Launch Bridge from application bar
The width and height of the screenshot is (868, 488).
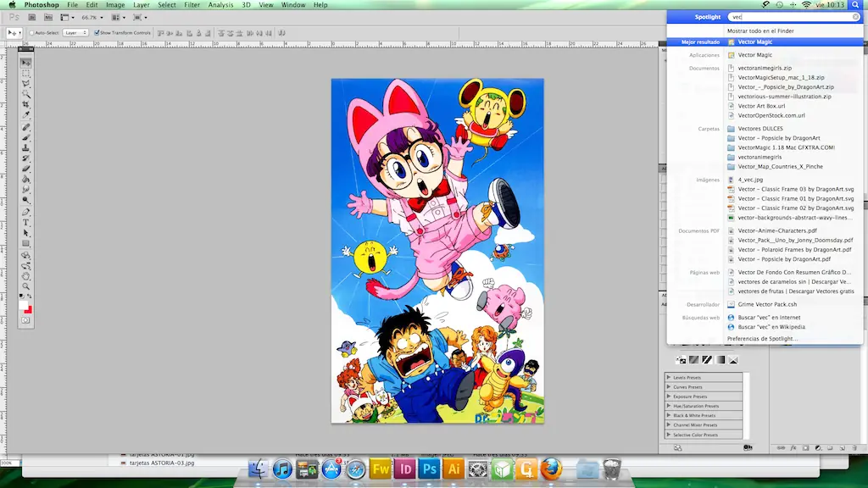[32, 18]
